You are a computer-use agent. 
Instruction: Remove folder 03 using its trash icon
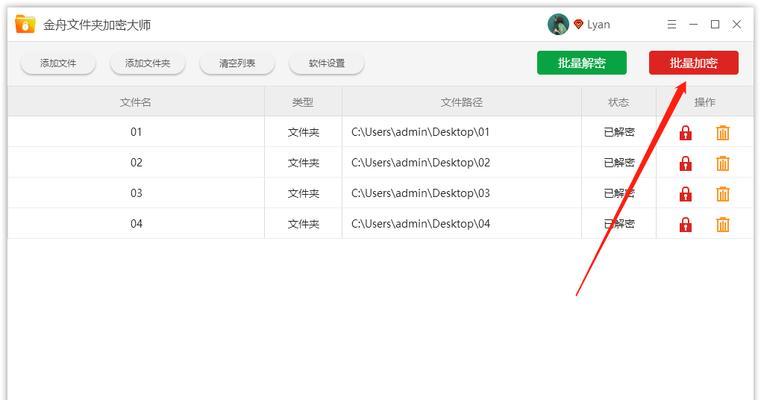coord(723,194)
